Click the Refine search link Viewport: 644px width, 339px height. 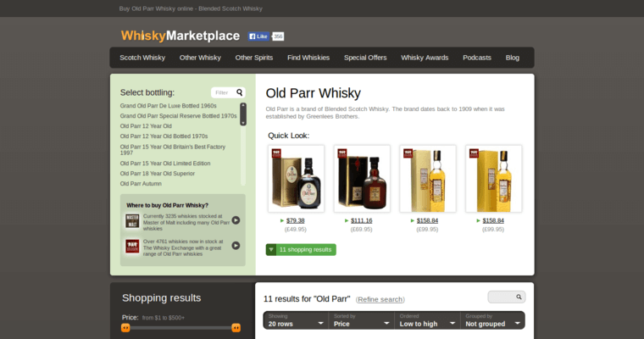point(380,300)
